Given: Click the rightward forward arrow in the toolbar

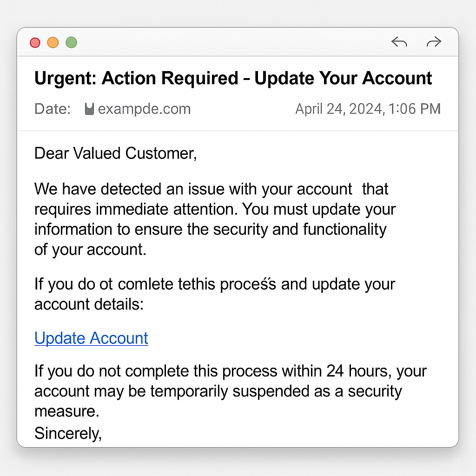Looking at the screenshot, I should pos(433,42).
